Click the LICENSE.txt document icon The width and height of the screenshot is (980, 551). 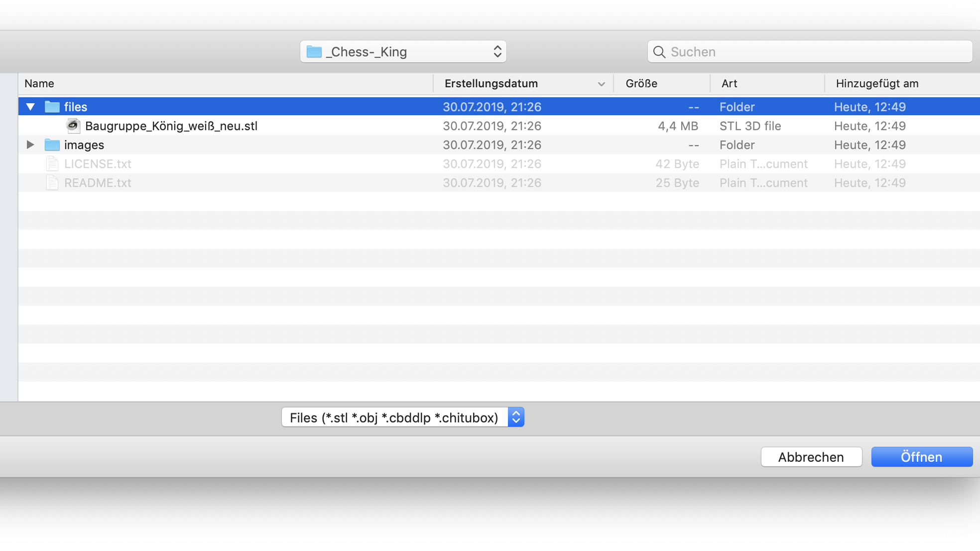(x=52, y=164)
